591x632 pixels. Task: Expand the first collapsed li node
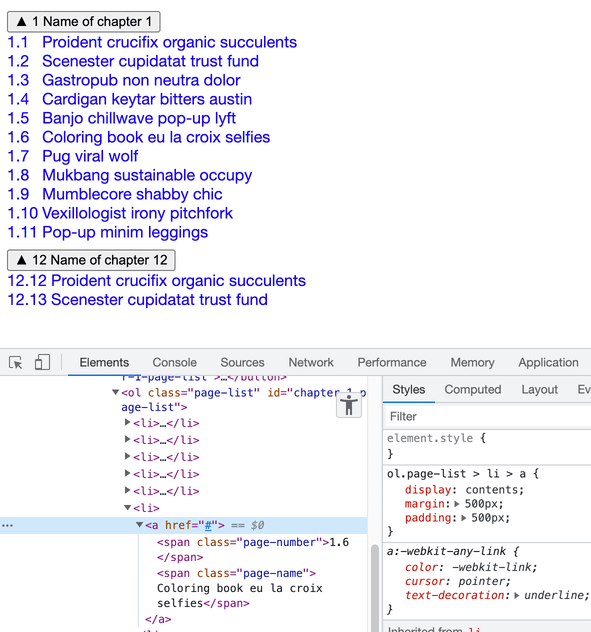tap(127, 422)
